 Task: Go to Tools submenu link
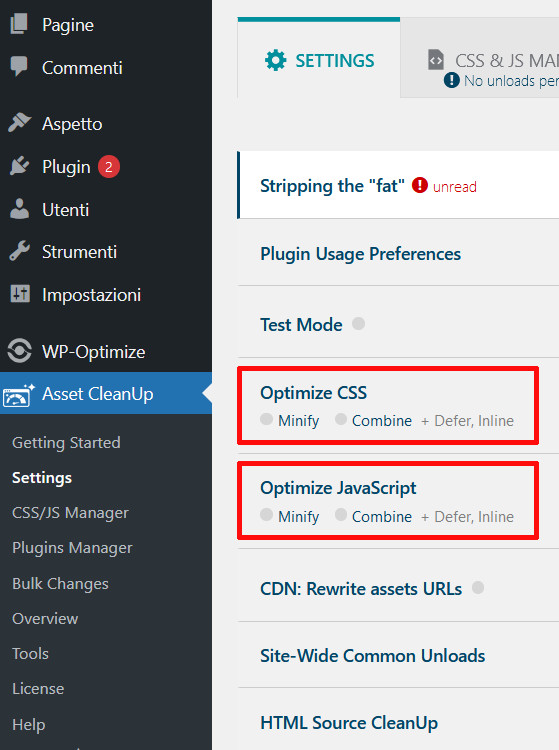[x=30, y=653]
